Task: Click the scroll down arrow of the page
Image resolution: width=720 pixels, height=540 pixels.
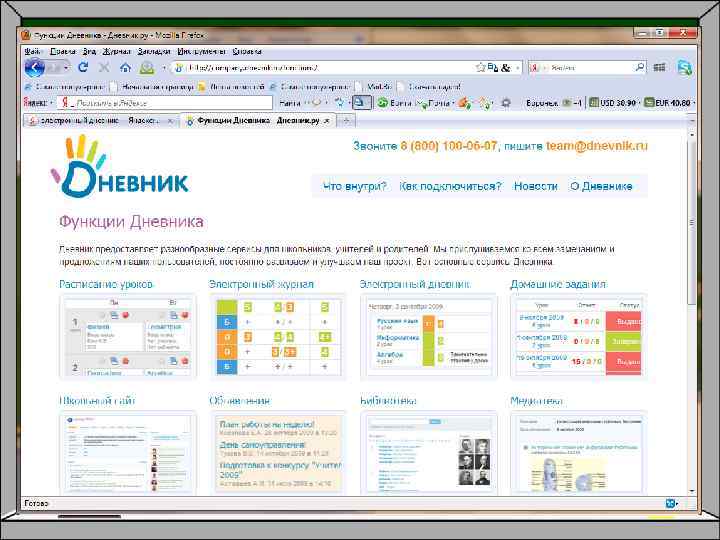Action: tap(692, 491)
